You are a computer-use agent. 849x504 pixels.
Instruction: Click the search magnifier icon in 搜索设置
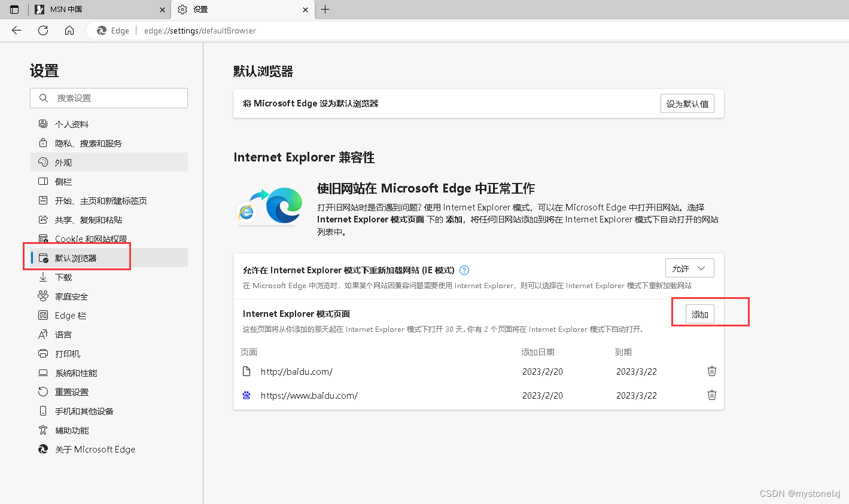(x=44, y=98)
